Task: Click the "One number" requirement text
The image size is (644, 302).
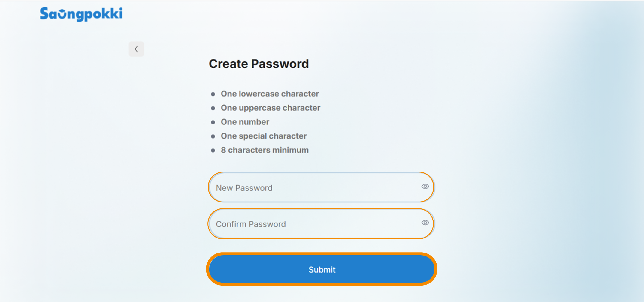Action: tap(245, 122)
